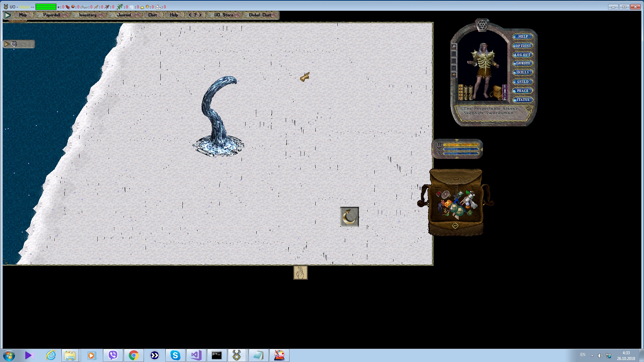Click the UO Store button
The width and height of the screenshot is (644, 362).
(x=223, y=15)
